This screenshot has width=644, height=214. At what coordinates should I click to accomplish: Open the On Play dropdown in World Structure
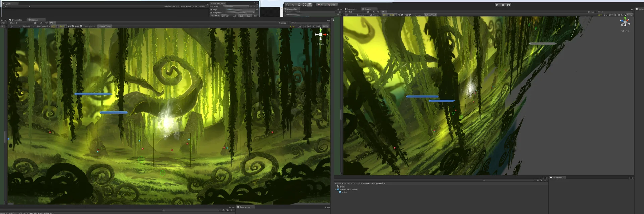point(236,6)
